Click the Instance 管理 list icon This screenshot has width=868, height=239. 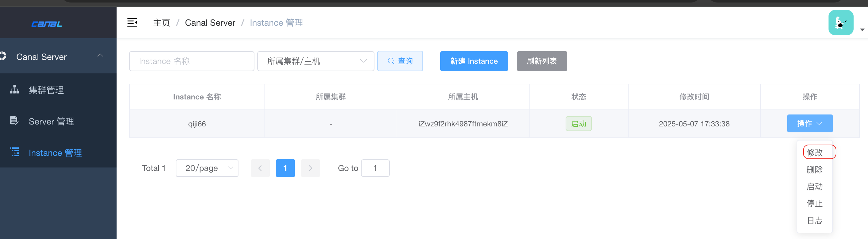click(x=15, y=152)
